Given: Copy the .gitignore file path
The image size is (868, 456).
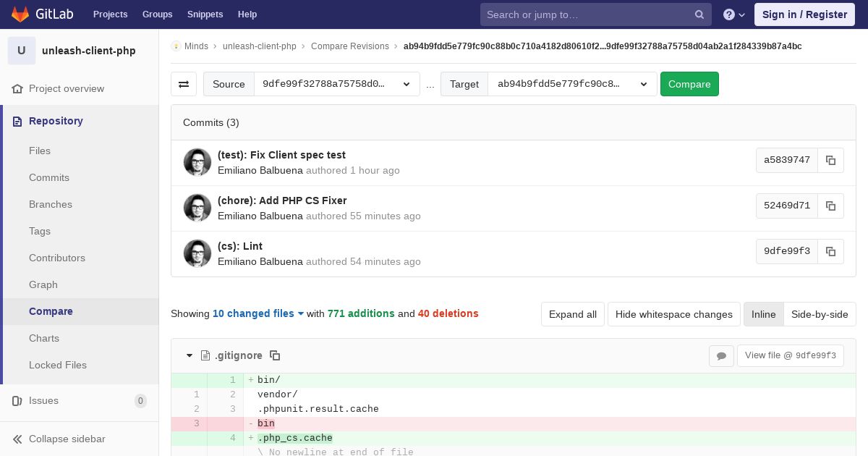Looking at the screenshot, I should click(275, 355).
